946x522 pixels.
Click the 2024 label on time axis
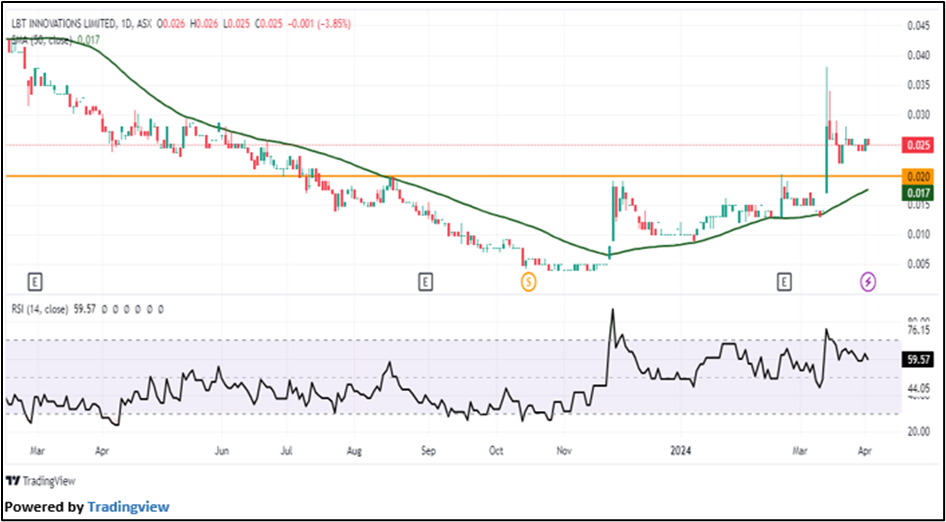tap(680, 450)
